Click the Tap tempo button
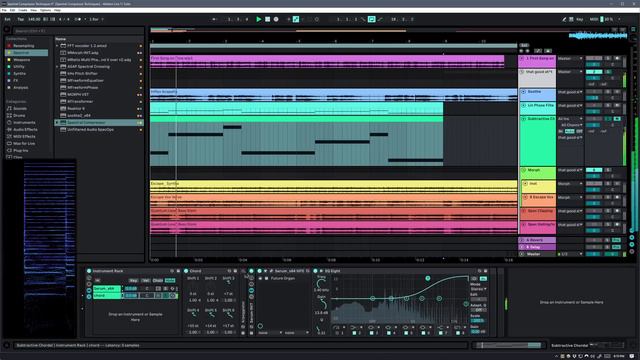This screenshot has height=360, width=640. pos(20,19)
